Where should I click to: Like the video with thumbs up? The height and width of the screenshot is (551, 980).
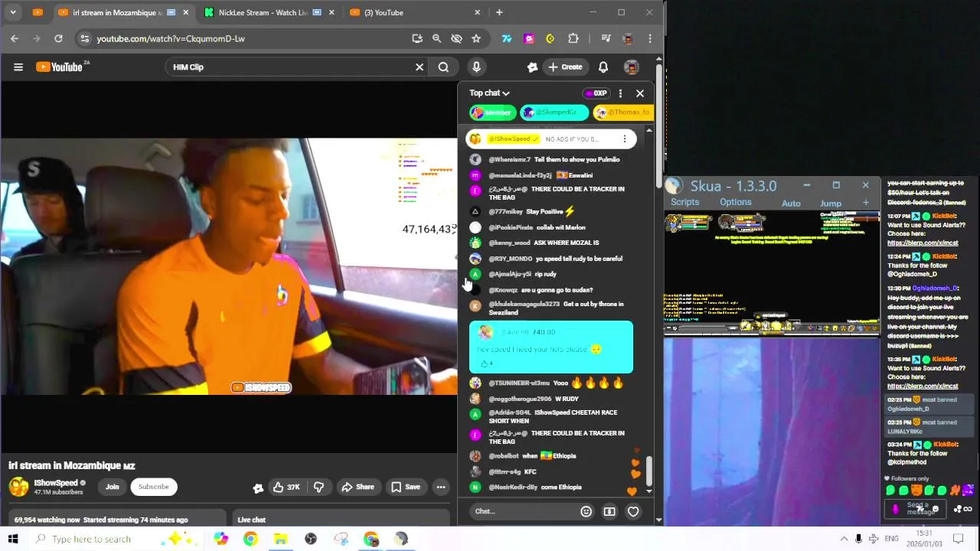[x=286, y=487]
